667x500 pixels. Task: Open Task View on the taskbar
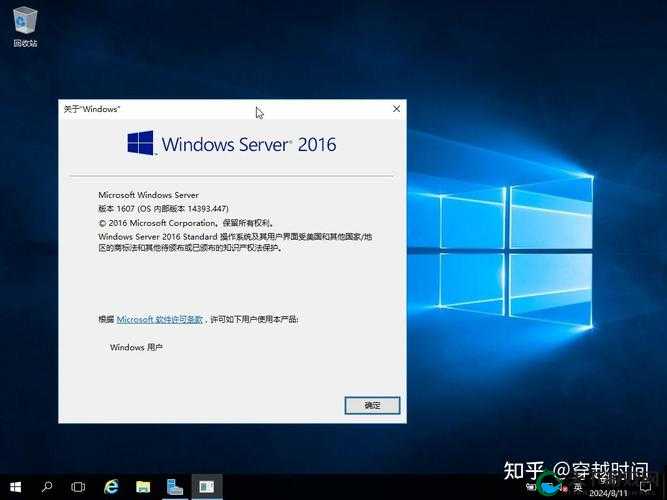click(78, 487)
